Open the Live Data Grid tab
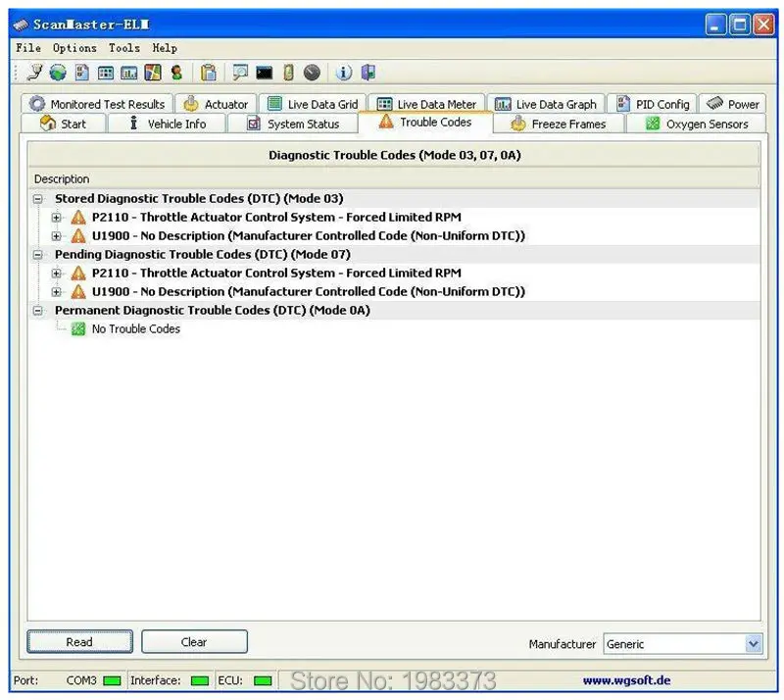Viewport: 784px width, 700px height. click(x=313, y=104)
